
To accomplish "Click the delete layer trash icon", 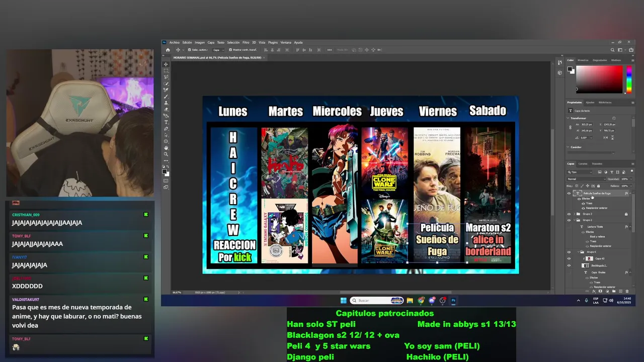I will (627, 291).
